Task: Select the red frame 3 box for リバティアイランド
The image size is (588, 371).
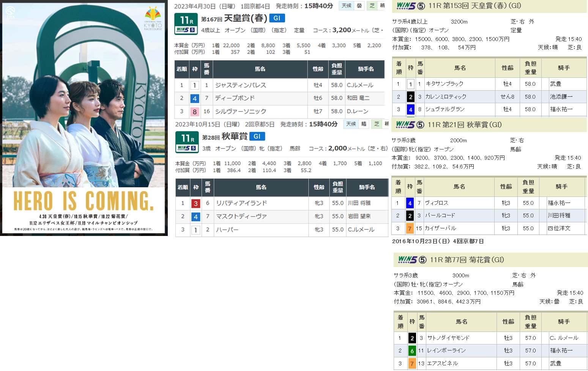Action: pyautogui.click(x=195, y=203)
